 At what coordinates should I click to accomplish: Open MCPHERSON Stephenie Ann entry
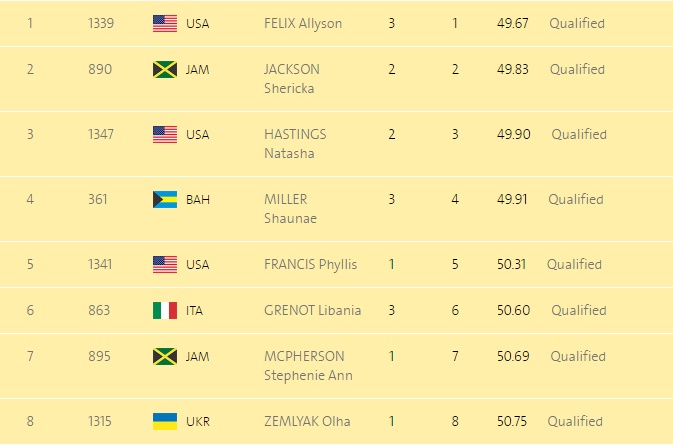[x=308, y=366]
